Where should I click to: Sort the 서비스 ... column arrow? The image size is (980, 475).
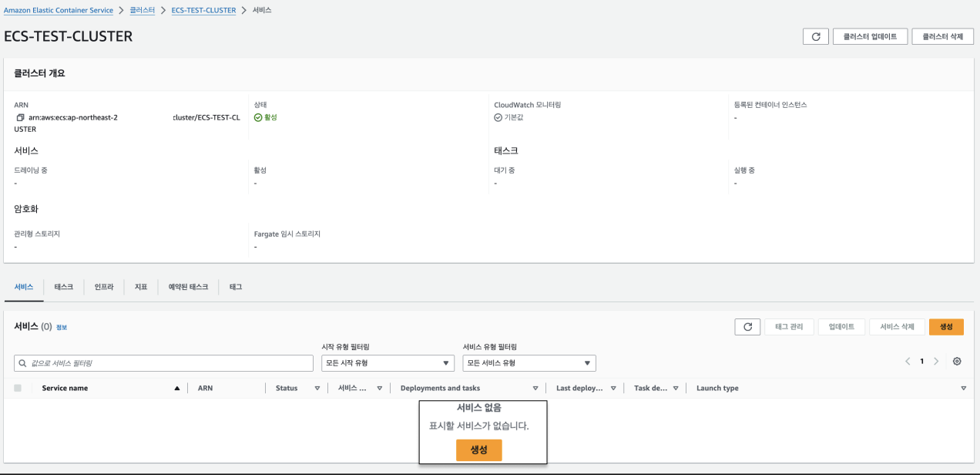tap(379, 389)
